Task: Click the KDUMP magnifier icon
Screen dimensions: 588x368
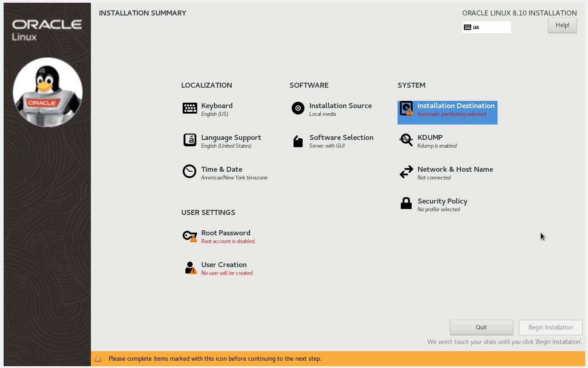Action: [406, 140]
